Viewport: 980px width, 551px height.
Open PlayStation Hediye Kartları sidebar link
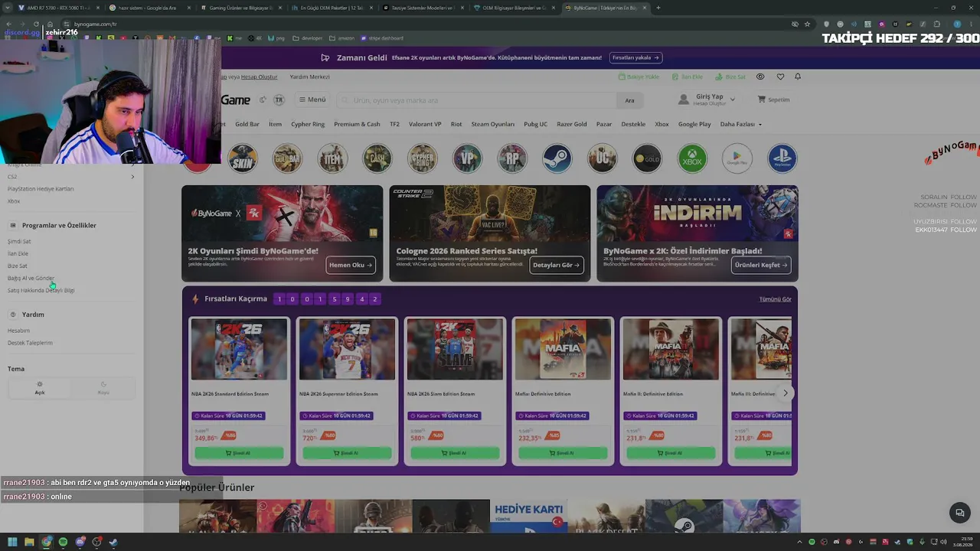pyautogui.click(x=41, y=189)
